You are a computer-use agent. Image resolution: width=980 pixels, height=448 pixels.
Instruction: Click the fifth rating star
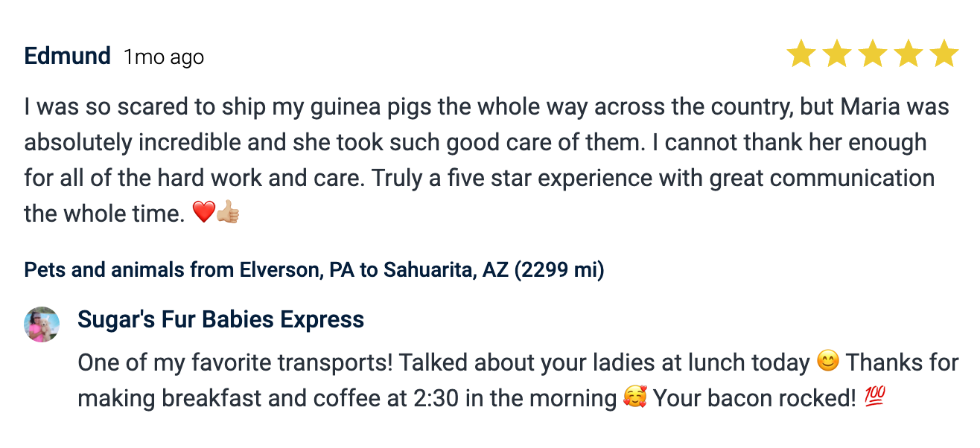[x=944, y=54]
